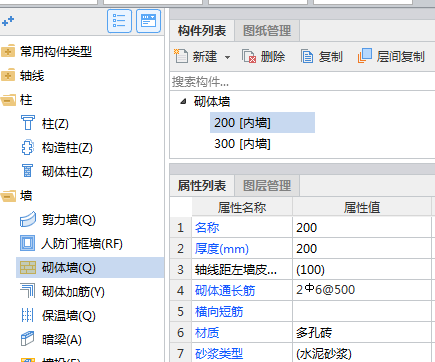Image resolution: width=435 pixels, height=362 pixels.
Task: Collapse the 柱 folder
Action: tap(8, 100)
